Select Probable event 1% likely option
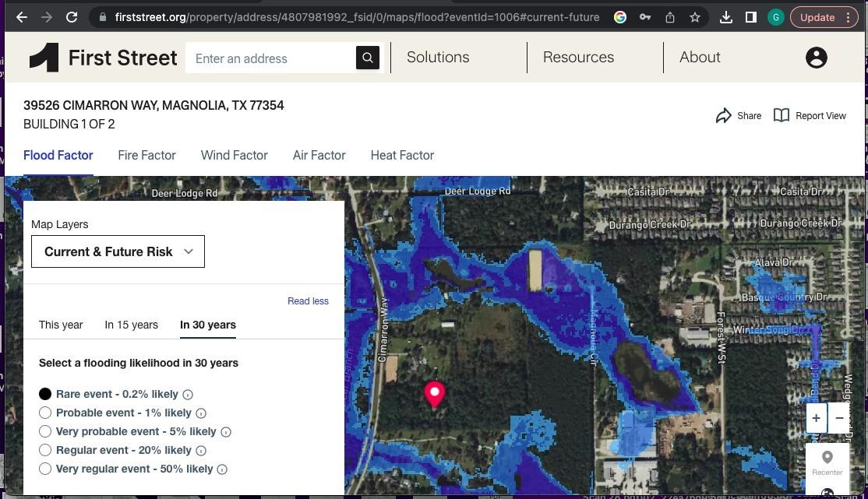 click(45, 413)
